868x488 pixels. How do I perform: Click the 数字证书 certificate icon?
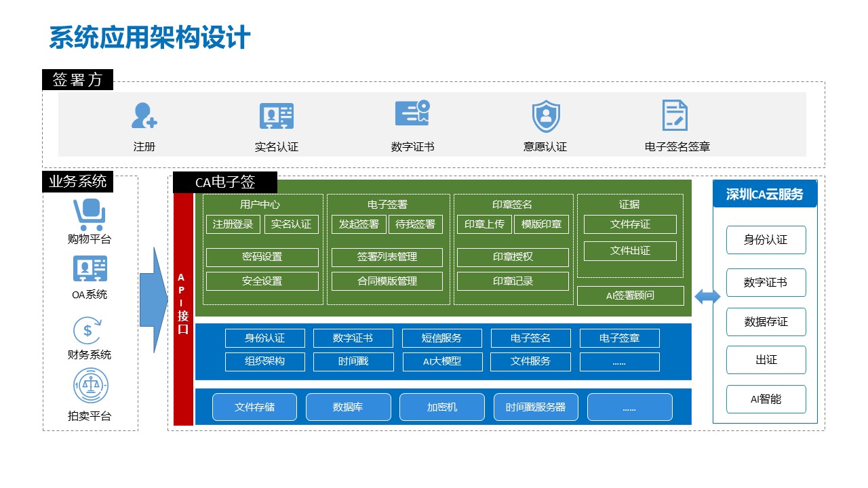coord(412,114)
